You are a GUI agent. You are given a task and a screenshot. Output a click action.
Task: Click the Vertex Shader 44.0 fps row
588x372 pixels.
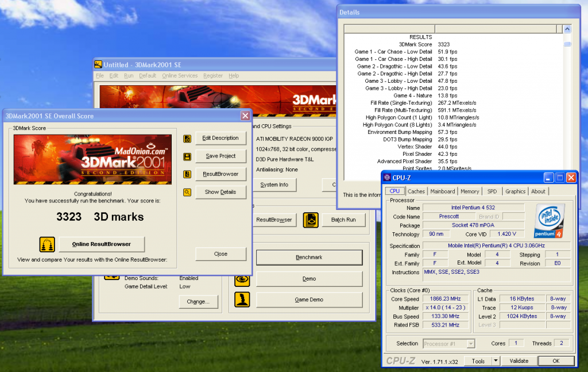tap(427, 147)
